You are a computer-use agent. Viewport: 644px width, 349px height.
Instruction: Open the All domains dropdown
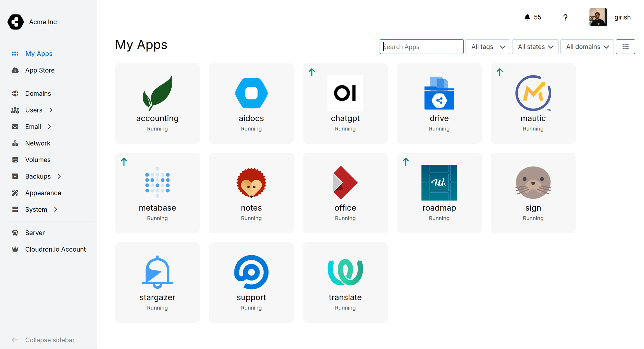[587, 47]
